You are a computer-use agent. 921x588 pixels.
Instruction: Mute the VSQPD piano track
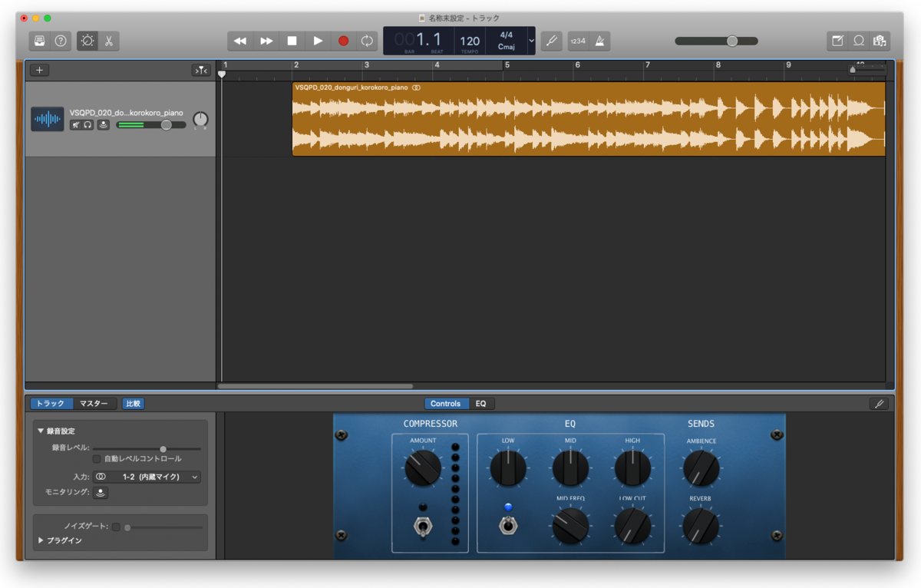click(76, 124)
